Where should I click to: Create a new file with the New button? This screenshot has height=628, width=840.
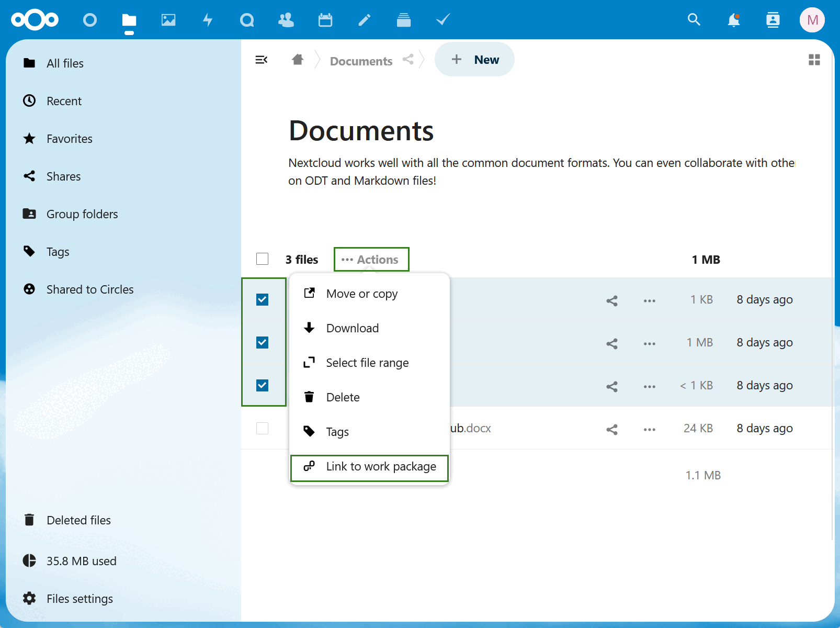coord(474,59)
